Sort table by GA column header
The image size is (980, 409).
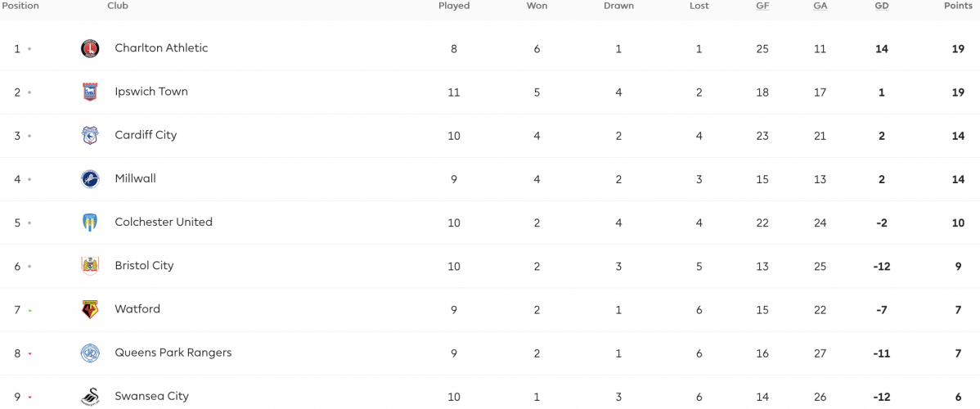pyautogui.click(x=820, y=6)
